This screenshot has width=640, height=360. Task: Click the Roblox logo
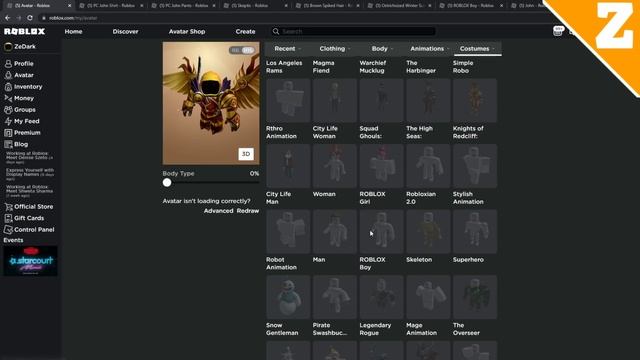pos(24,31)
